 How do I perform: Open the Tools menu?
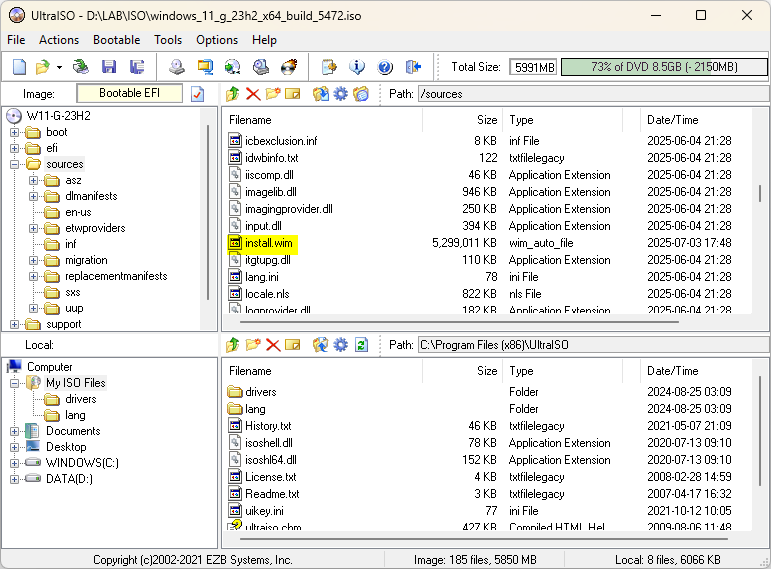pyautogui.click(x=168, y=40)
